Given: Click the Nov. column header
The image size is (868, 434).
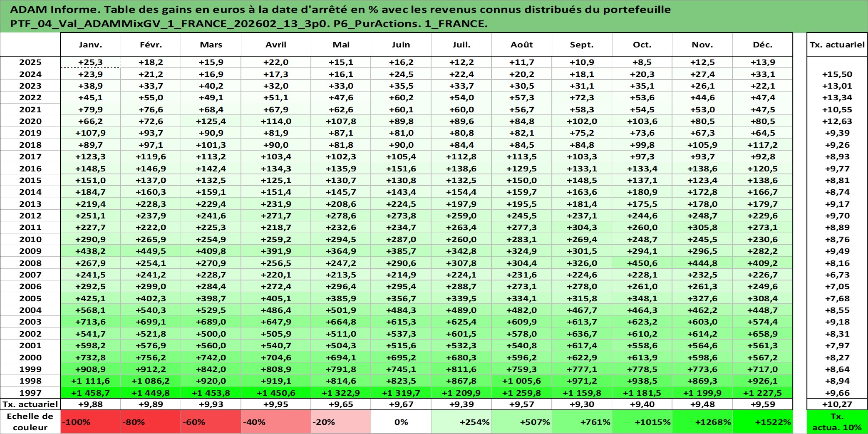Looking at the screenshot, I should coord(702,45).
